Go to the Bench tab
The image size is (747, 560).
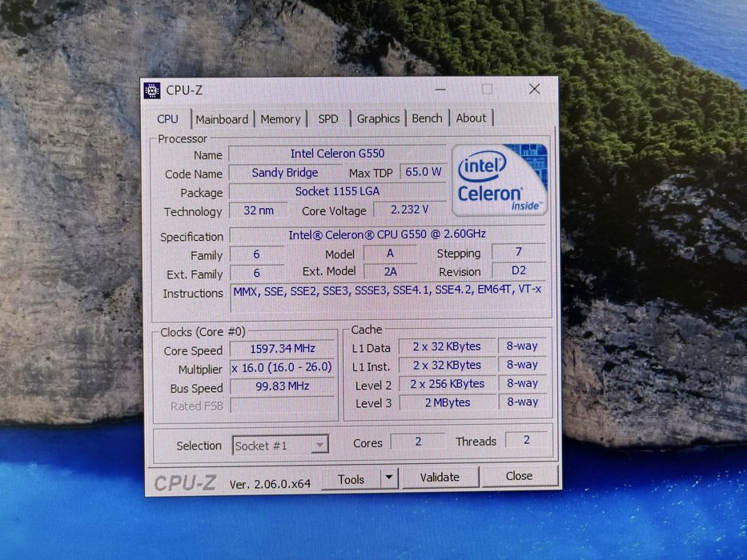coord(427,118)
